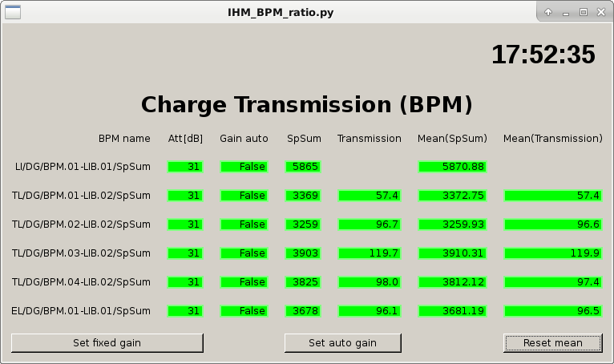The width and height of the screenshot is (614, 364).
Task: Click the 17:52:35 clock display
Action: [543, 55]
